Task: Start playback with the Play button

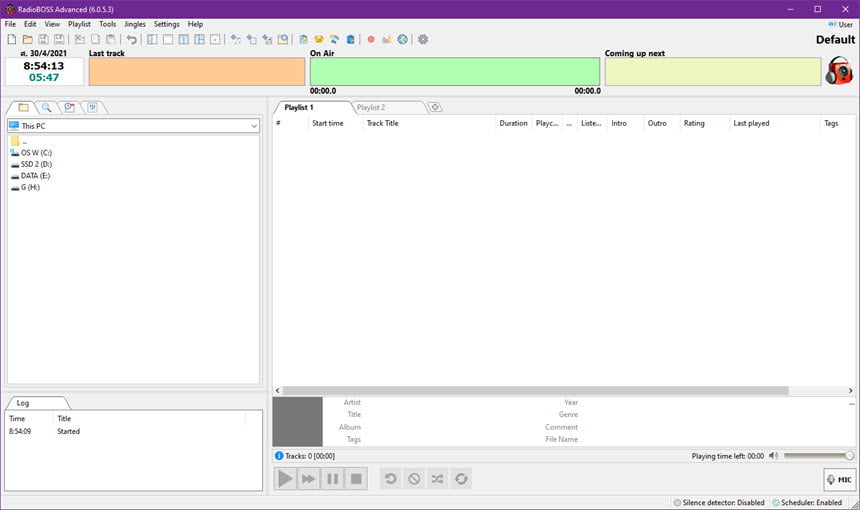Action: (285, 479)
